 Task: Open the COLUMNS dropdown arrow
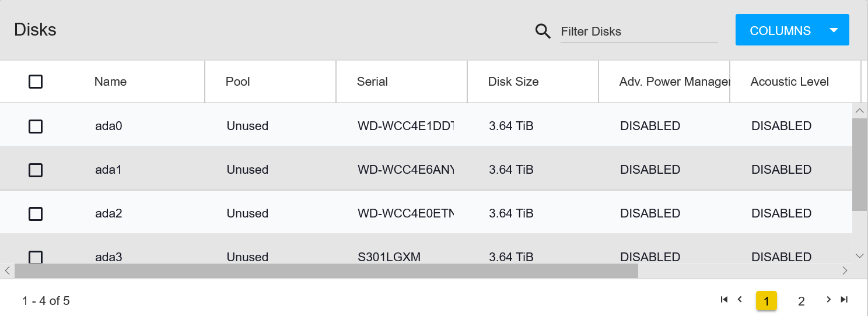(834, 30)
